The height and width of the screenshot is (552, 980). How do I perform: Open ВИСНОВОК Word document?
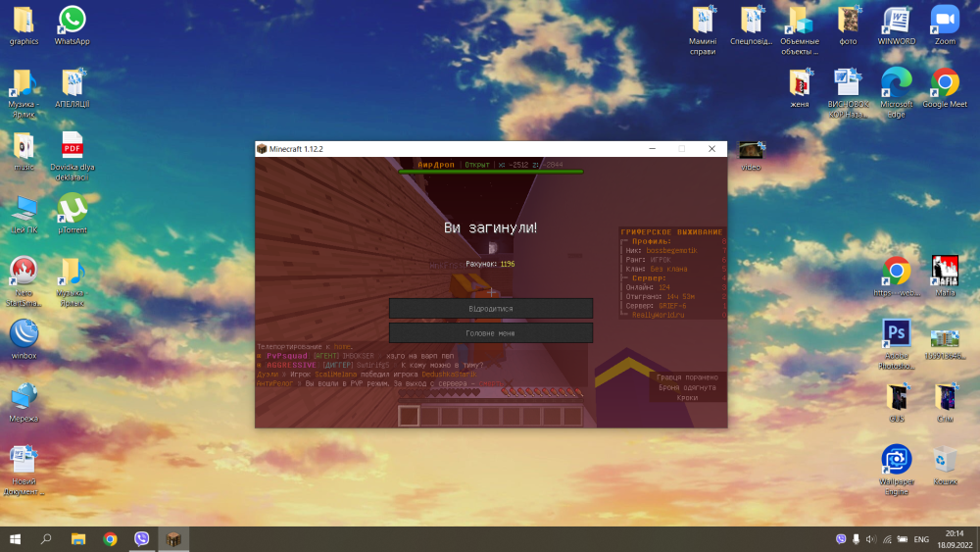tap(848, 93)
